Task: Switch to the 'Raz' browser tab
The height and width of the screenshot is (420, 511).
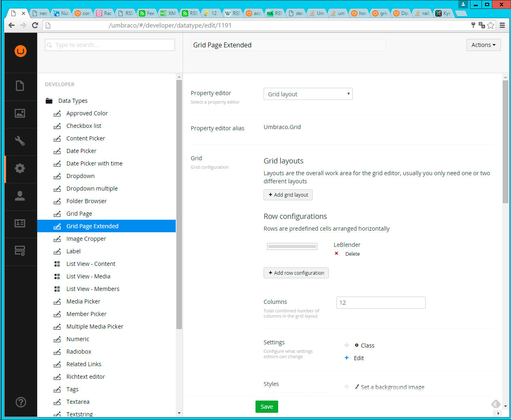Action: (x=104, y=13)
